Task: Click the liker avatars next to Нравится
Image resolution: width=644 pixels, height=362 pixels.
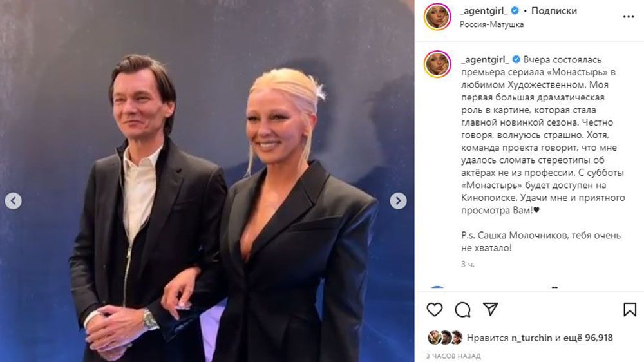Action: pyautogui.click(x=445, y=338)
